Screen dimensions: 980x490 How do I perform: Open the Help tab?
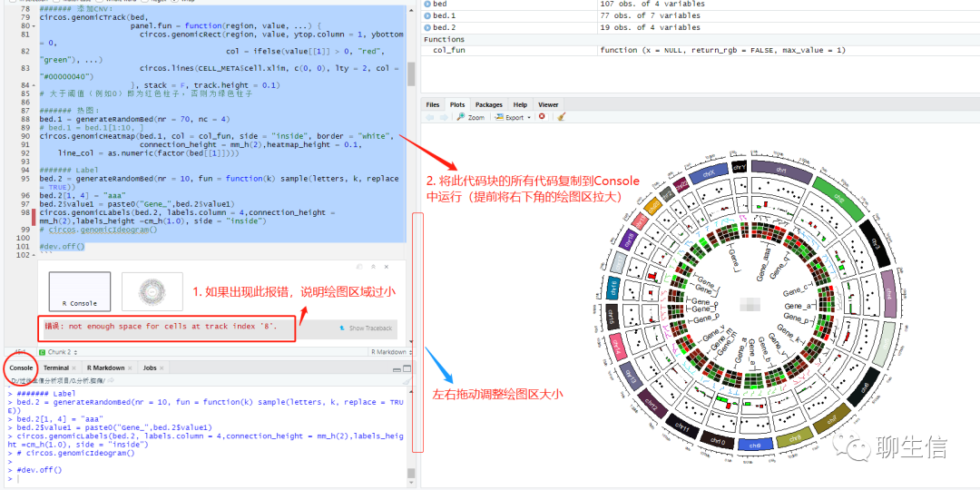point(520,104)
